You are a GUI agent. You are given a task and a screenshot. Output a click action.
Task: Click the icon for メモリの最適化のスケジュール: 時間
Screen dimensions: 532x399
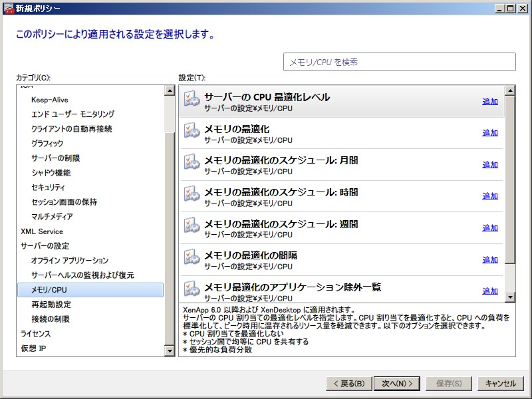tap(192, 194)
